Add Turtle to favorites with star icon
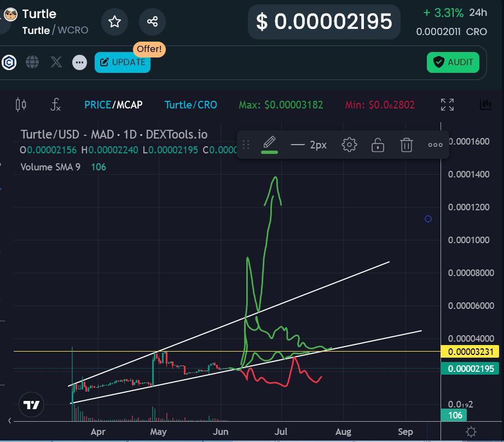 coord(114,22)
